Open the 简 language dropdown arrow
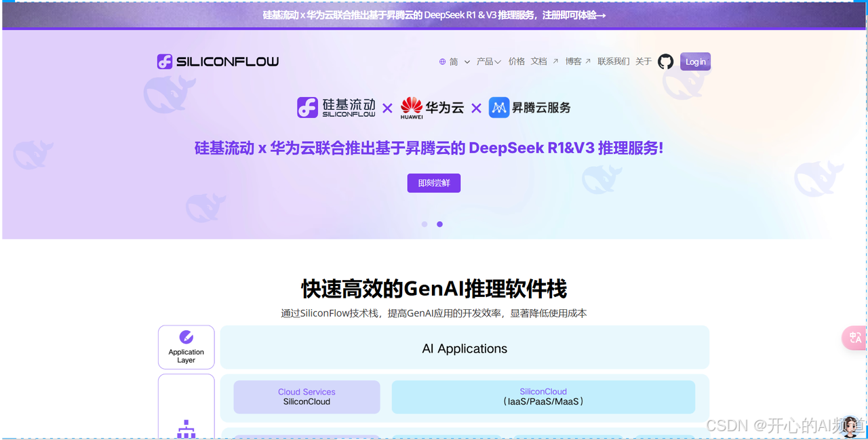The image size is (868, 440). (467, 62)
